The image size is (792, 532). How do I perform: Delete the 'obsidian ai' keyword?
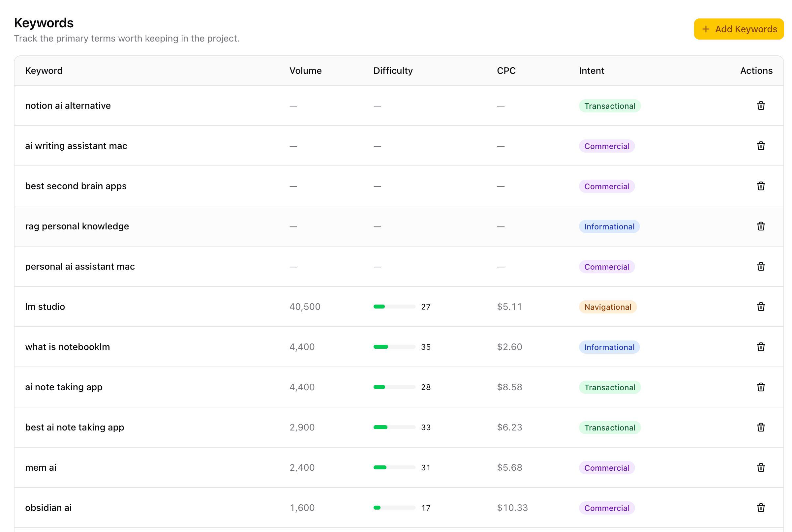click(x=761, y=508)
